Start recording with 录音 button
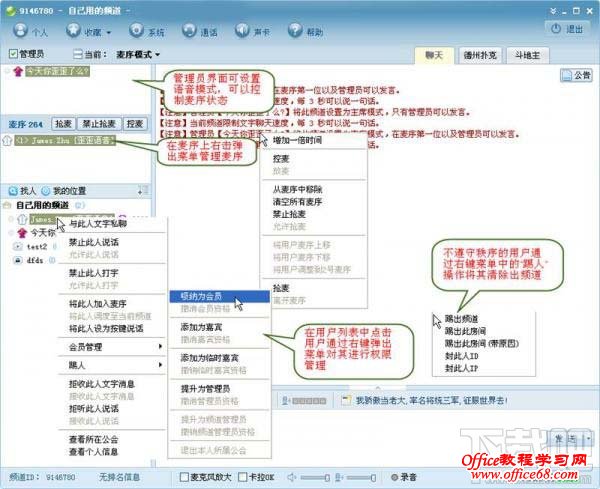Viewport: 600px width, 489px height. coord(404,477)
